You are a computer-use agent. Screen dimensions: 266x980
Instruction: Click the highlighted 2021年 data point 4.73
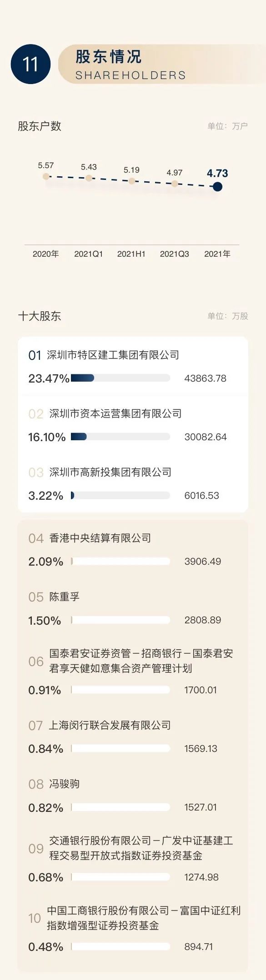(x=217, y=186)
